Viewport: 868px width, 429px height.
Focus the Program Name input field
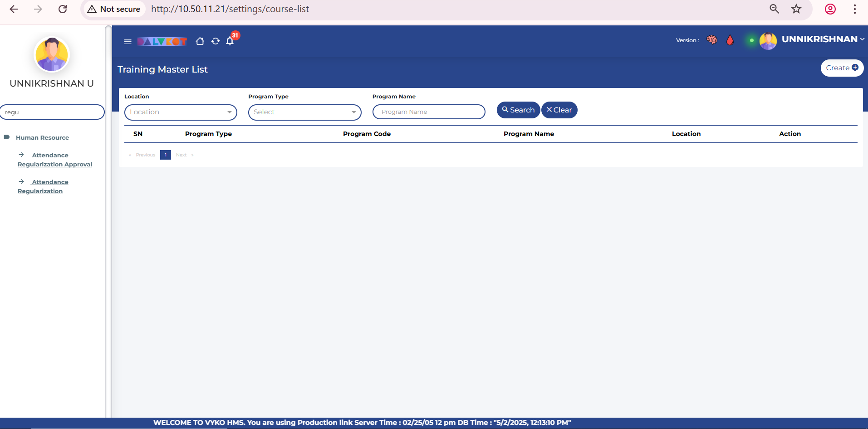pos(429,112)
